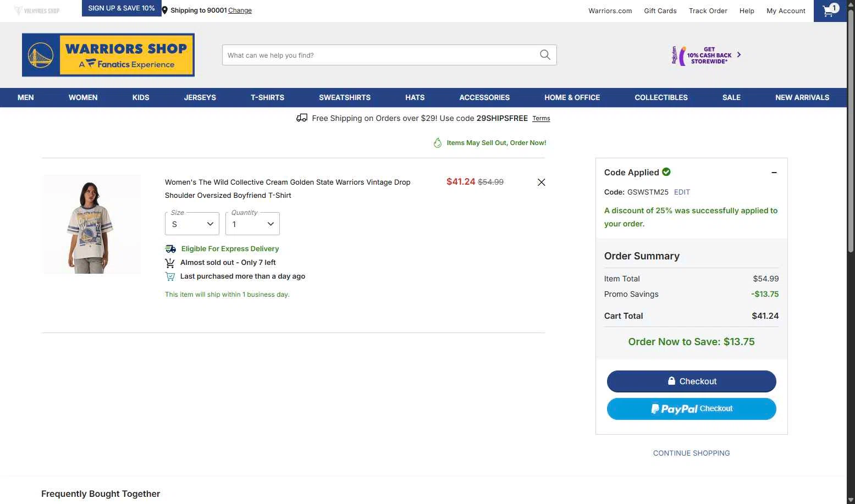Change the shipping zip code
Screen dimensions: 855x504
pos(240,10)
